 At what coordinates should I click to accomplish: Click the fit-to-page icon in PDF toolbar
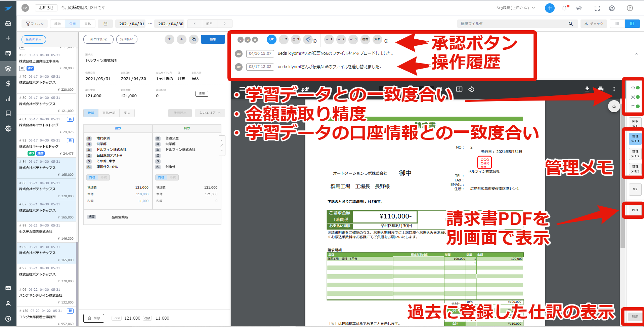point(459,89)
